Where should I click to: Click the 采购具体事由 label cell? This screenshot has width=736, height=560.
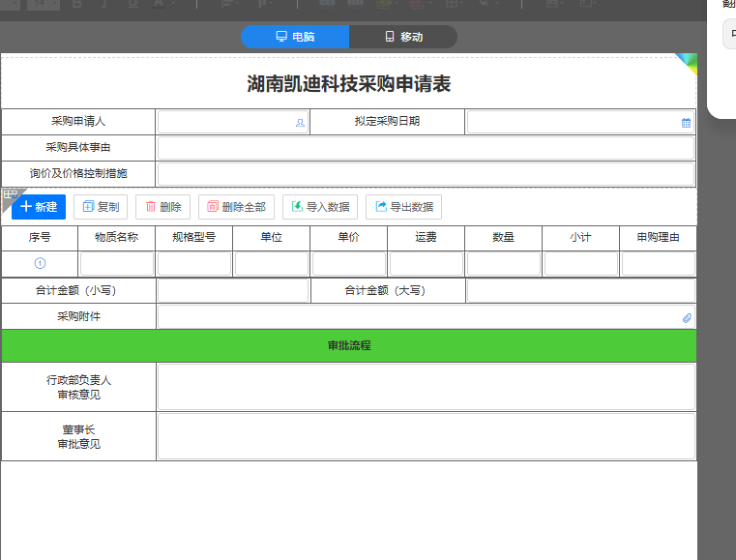click(78, 147)
